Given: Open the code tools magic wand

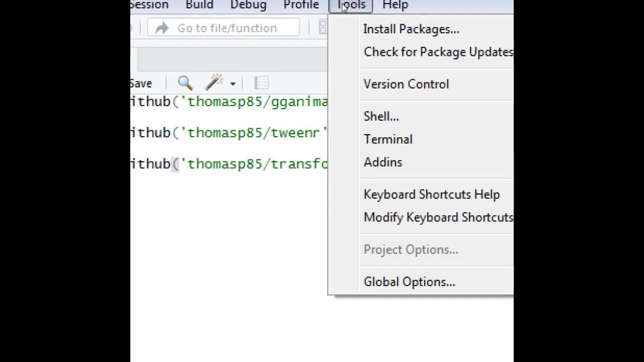Looking at the screenshot, I should coord(214,83).
